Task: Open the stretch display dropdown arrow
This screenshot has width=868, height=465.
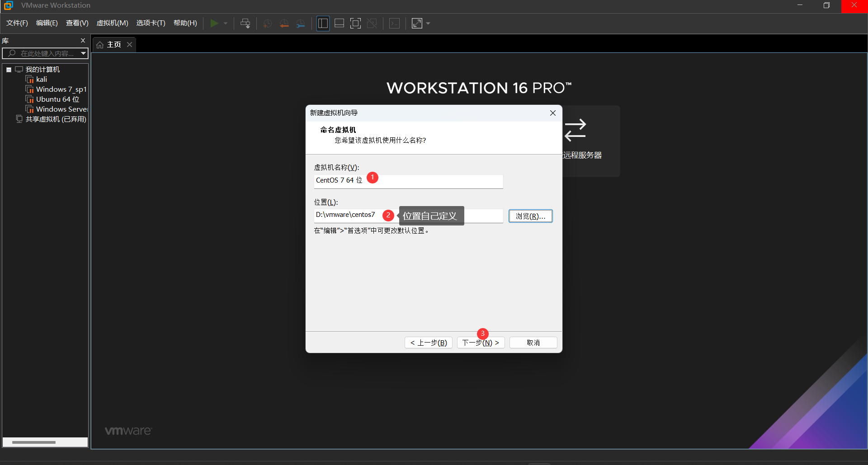Action: click(428, 23)
